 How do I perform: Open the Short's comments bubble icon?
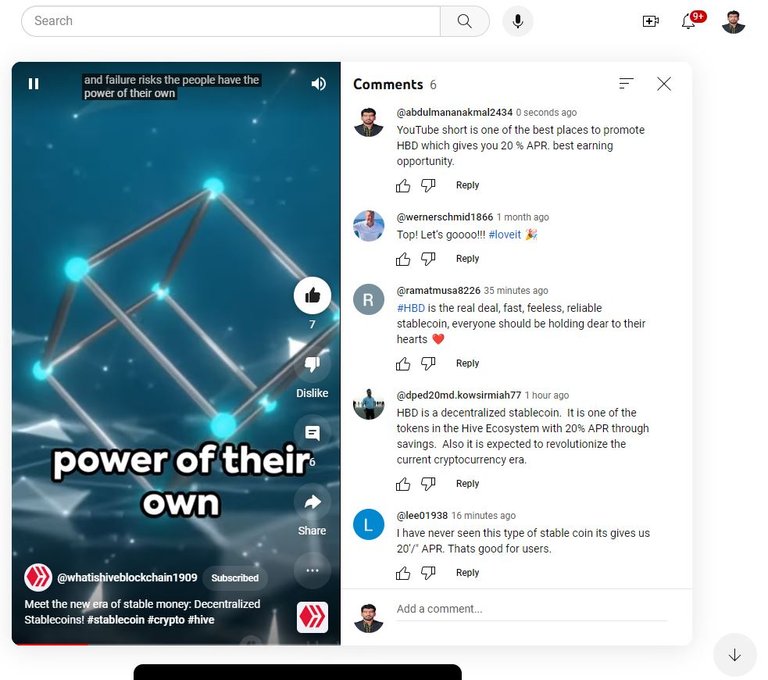click(x=312, y=433)
